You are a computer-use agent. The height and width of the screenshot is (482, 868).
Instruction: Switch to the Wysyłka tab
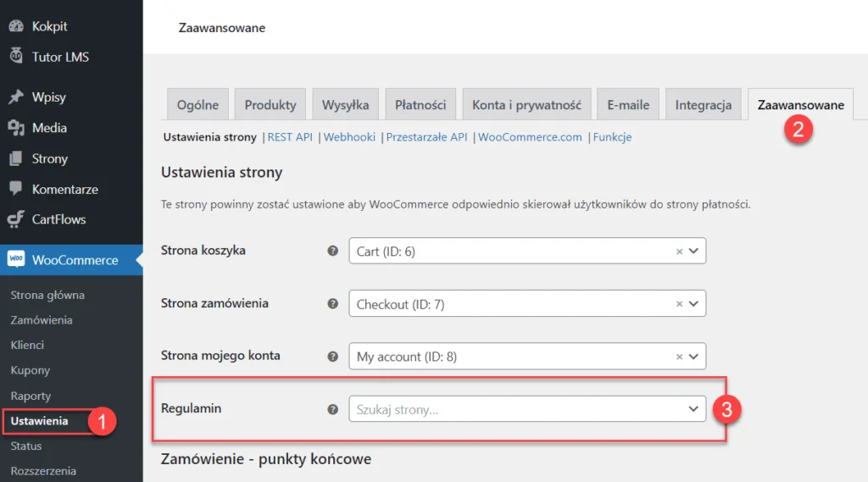(x=346, y=104)
